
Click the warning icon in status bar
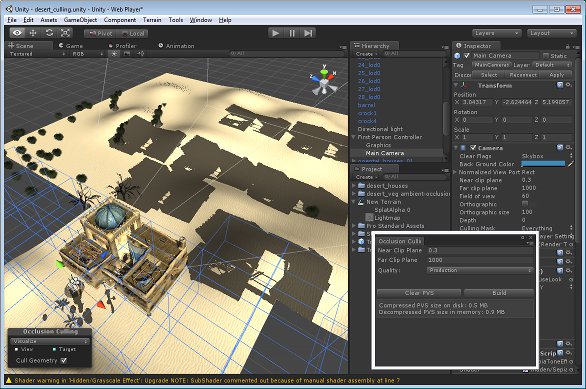pyautogui.click(x=9, y=380)
